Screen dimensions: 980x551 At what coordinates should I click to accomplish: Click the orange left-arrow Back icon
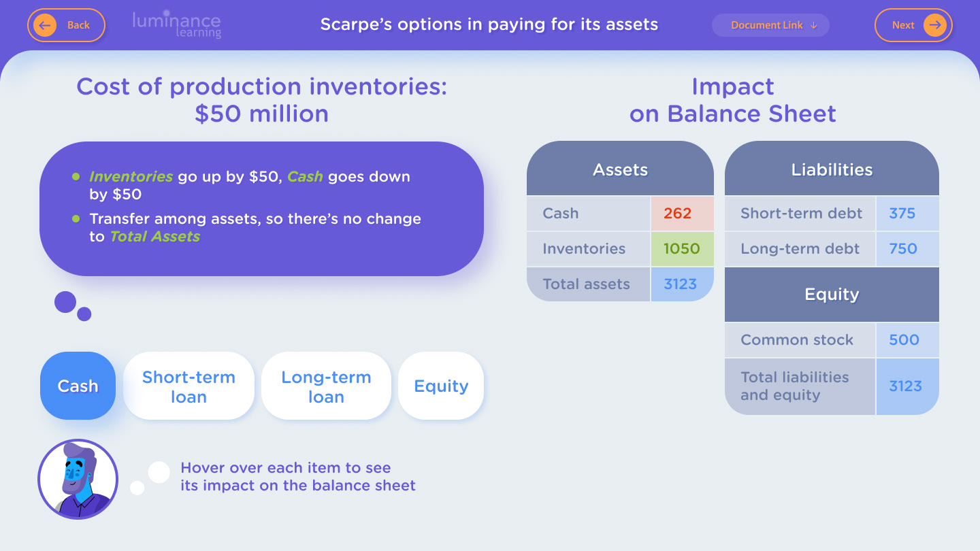[x=45, y=25]
